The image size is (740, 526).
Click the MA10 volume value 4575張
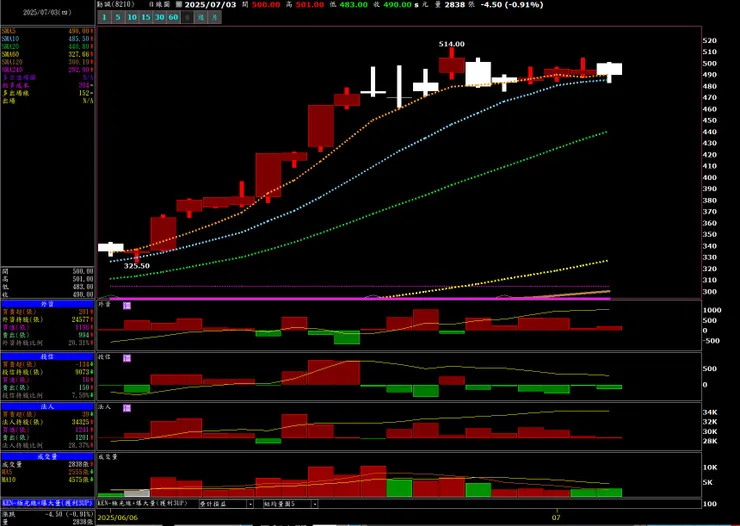(x=81, y=480)
